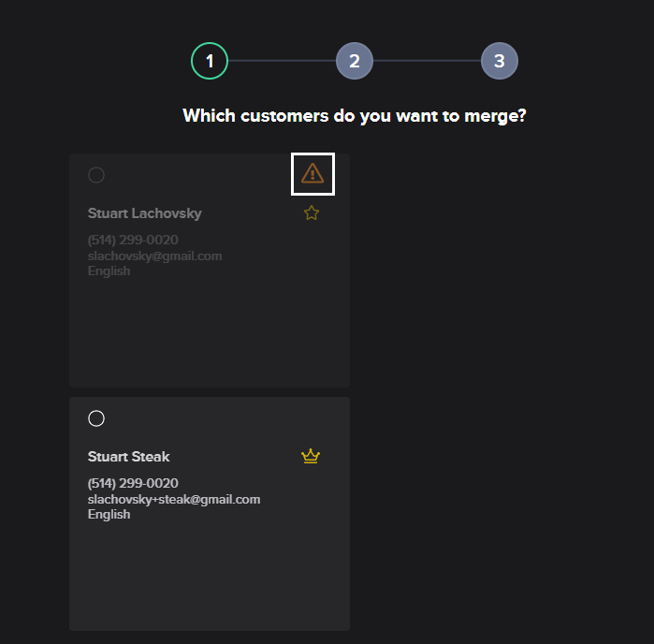Click the phone number on Stuart Steak's card
The width and height of the screenshot is (654, 644).
click(133, 484)
